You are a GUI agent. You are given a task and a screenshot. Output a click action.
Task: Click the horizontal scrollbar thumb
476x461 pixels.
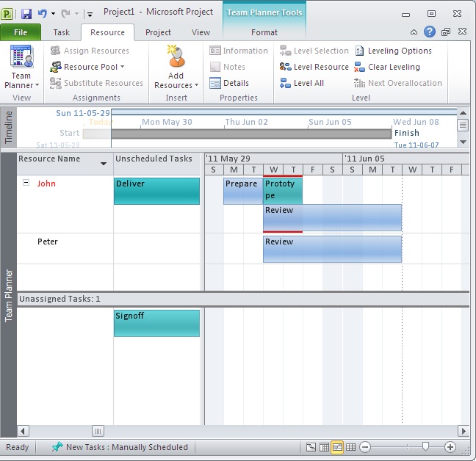[x=98, y=431]
